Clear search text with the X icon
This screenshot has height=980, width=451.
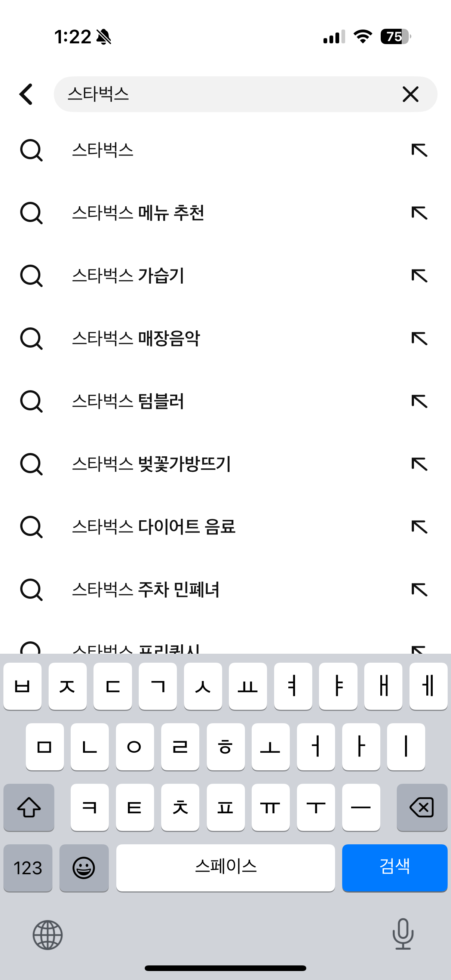coord(410,94)
